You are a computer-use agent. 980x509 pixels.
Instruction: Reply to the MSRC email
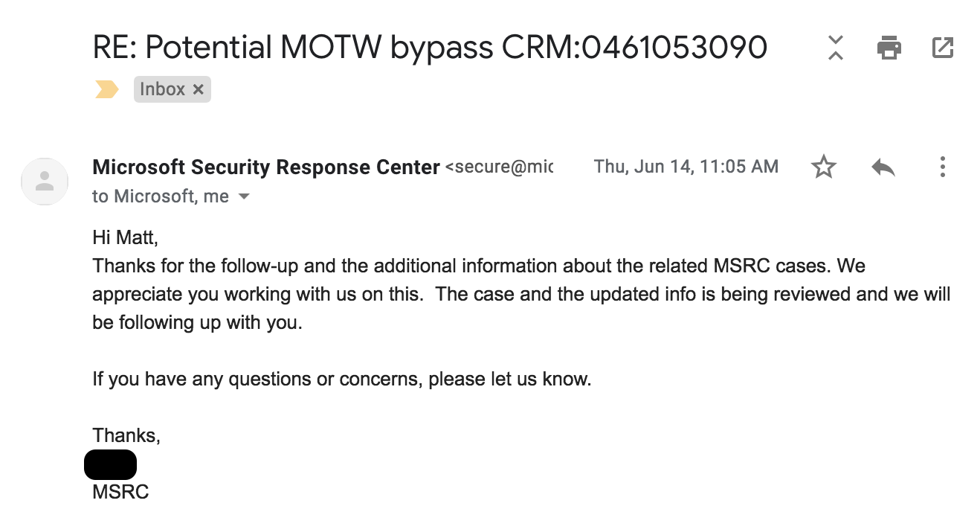click(x=883, y=167)
